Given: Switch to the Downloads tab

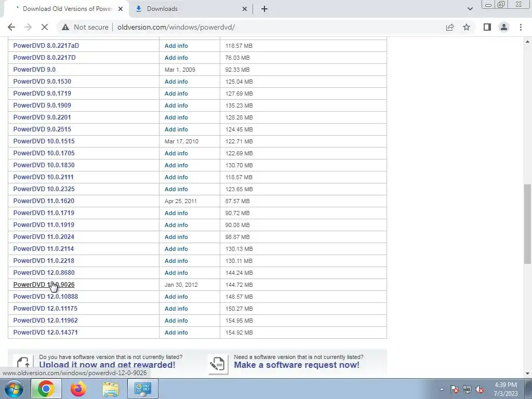Looking at the screenshot, I should pos(190,9).
